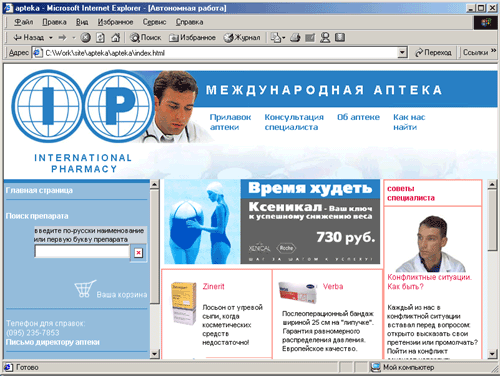Open the Справка menu
Screen dimensions: 500x376
(x=189, y=22)
